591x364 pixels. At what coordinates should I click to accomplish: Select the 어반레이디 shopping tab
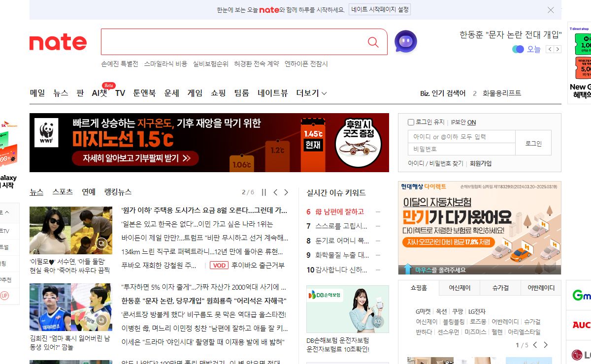coord(541,288)
